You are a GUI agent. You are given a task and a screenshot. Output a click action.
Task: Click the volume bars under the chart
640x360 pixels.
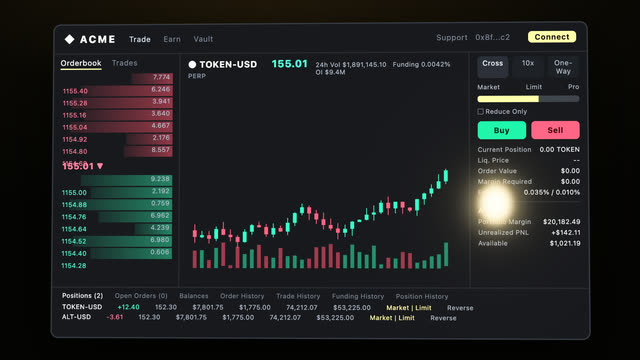click(320, 256)
